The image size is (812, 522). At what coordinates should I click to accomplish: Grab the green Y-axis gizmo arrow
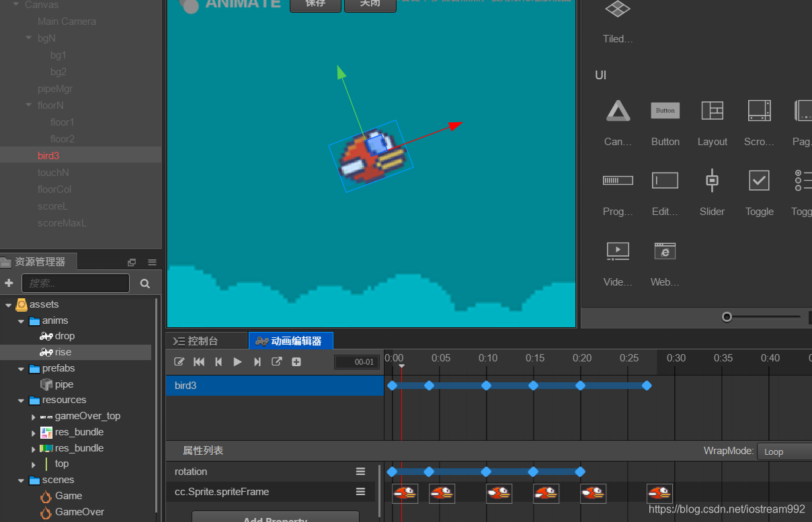[341, 72]
